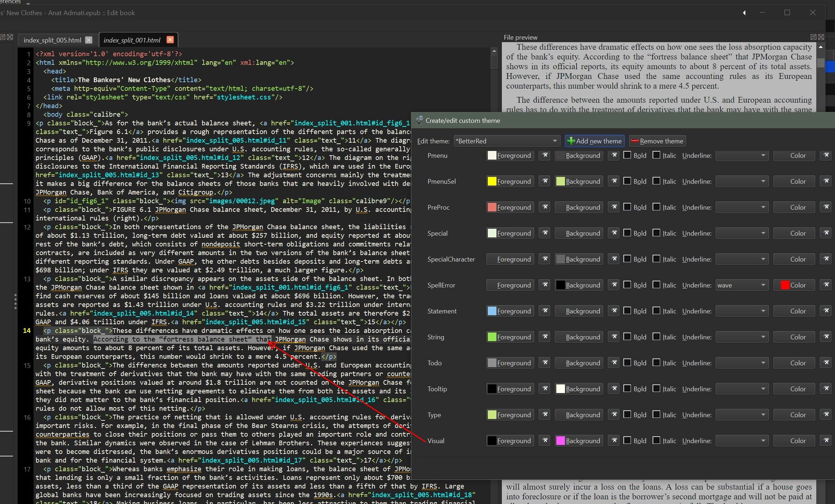Choose the String foreground green color
This screenshot has height=504, width=835.
(x=510, y=337)
